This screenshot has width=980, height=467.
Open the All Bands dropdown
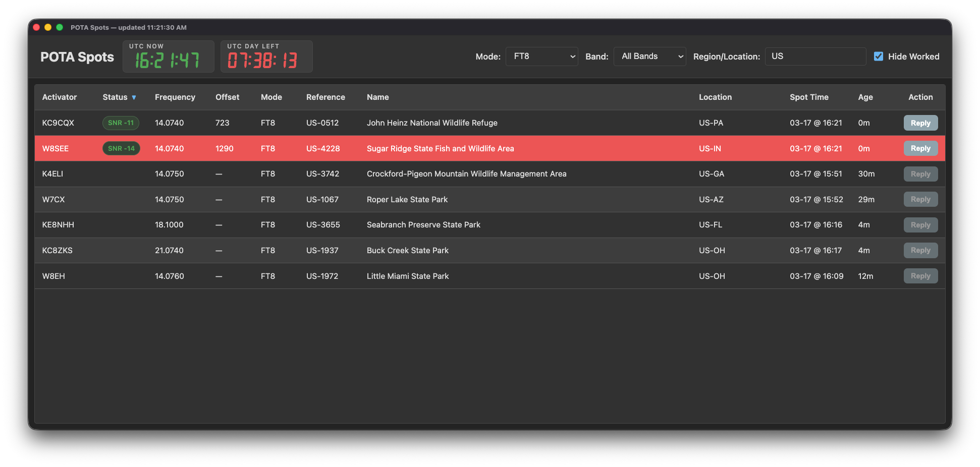tap(649, 56)
